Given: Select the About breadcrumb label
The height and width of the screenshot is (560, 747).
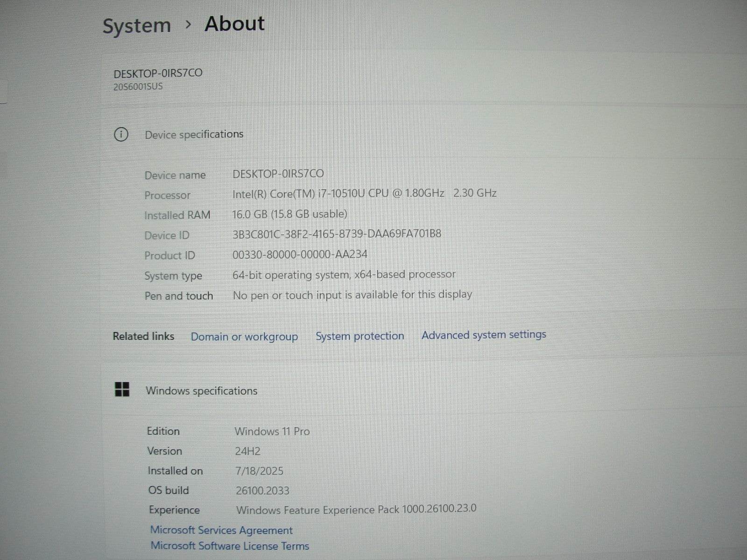Looking at the screenshot, I should tap(235, 23).
